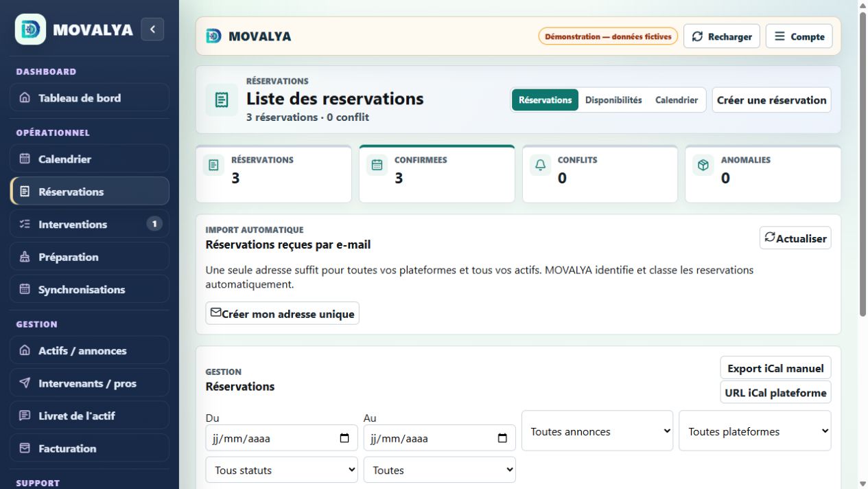Click the Au date input field
868x489 pixels.
point(440,438)
